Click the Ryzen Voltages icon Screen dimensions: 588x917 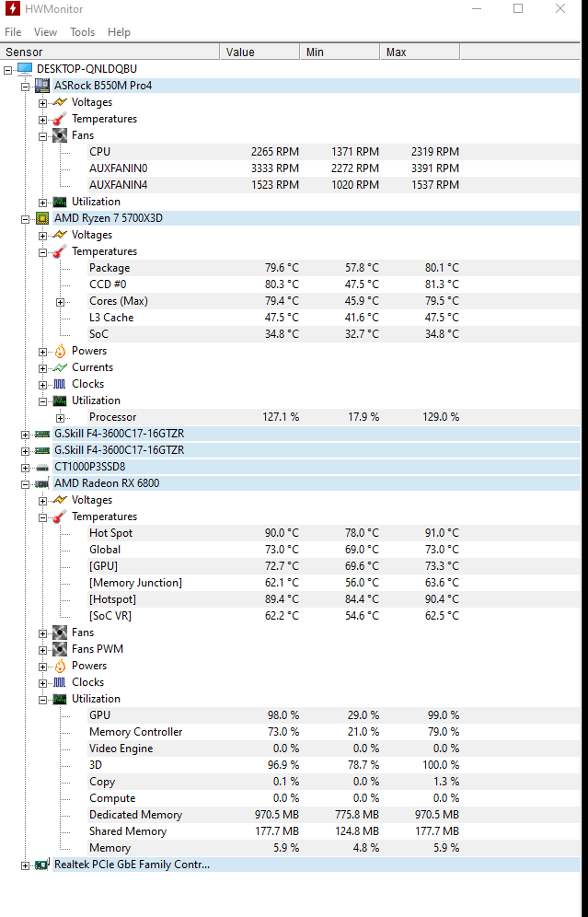click(x=60, y=235)
